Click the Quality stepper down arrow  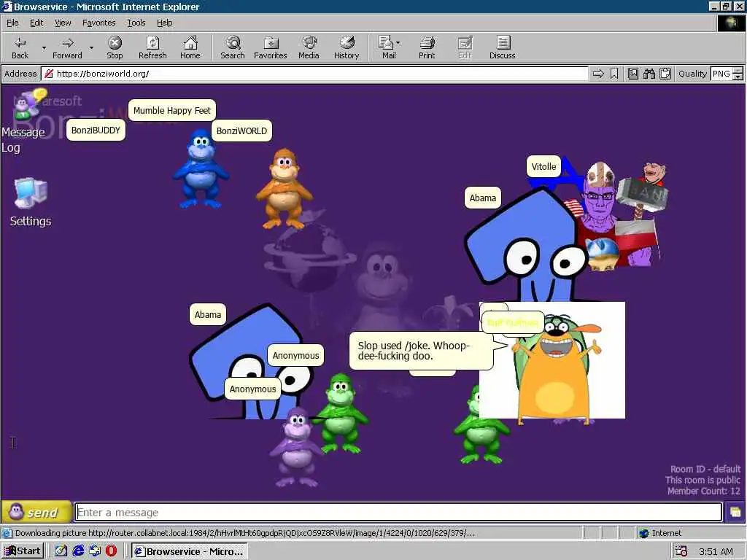tap(738, 77)
